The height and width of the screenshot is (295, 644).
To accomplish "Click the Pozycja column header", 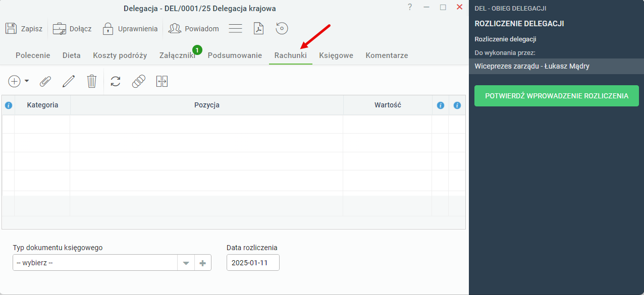I will [x=207, y=105].
